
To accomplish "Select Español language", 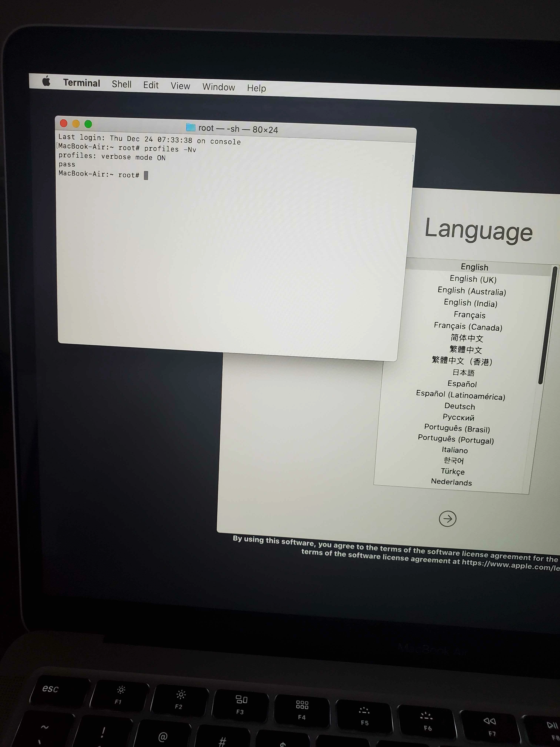I will pyautogui.click(x=462, y=384).
